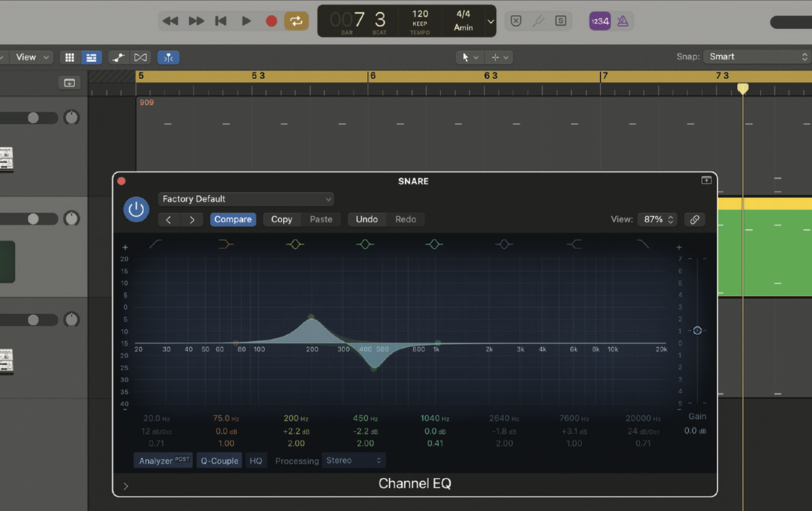Image resolution: width=812 pixels, height=511 pixels.
Task: Toggle the Analyzer in Channel EQ
Action: pos(162,460)
